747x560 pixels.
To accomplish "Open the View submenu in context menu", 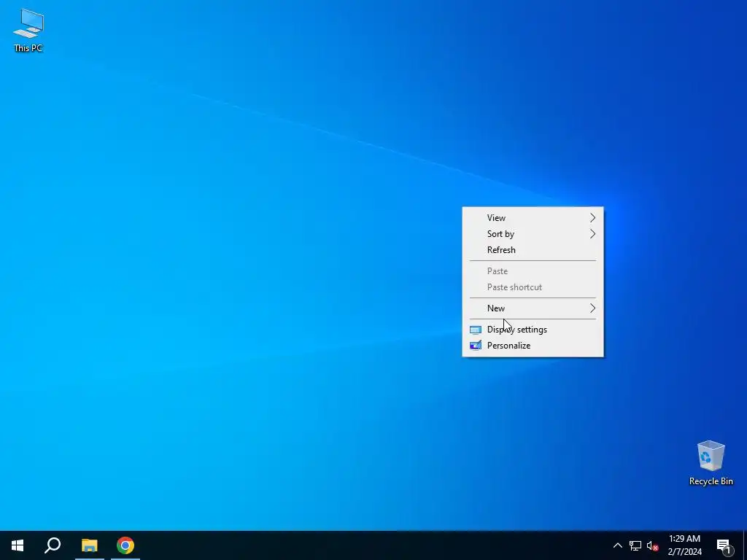I will 533,217.
